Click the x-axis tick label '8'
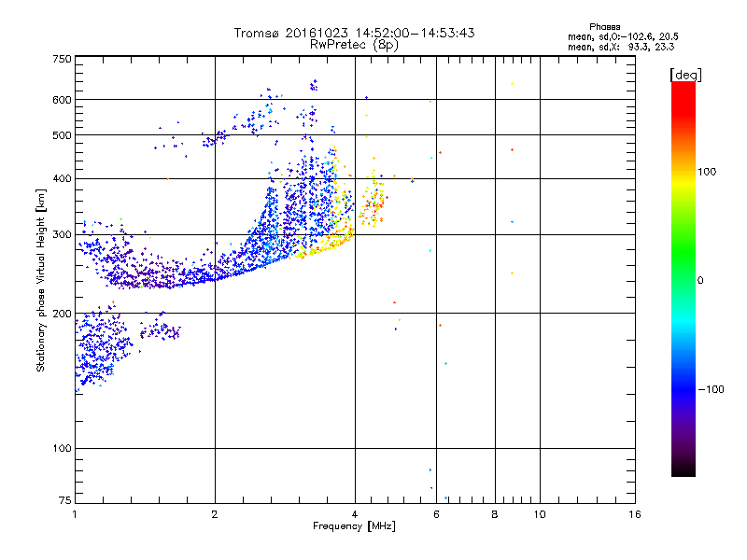This screenshot has width=747, height=560. (x=495, y=514)
